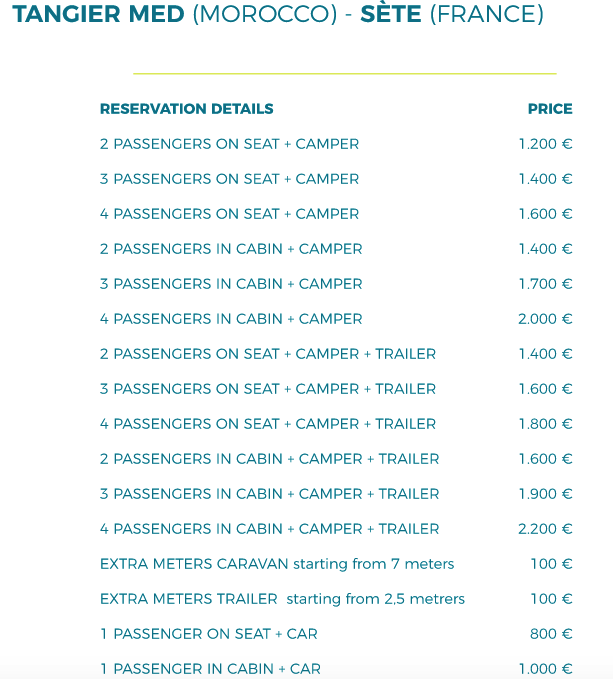613x679 pixels.
Task: Click the 2.000 € price entry
Action: click(x=545, y=319)
